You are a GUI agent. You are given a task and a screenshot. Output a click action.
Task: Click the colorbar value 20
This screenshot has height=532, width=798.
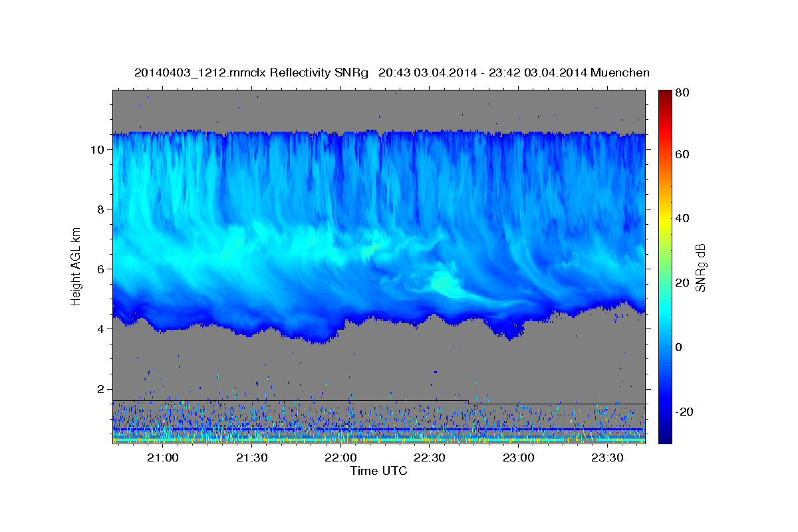[x=684, y=283]
